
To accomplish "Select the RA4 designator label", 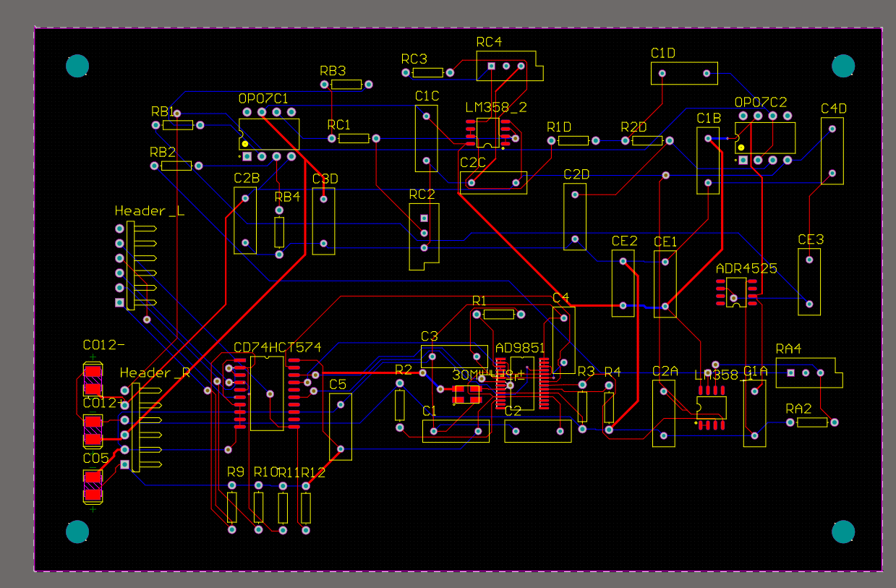I will click(x=788, y=349).
